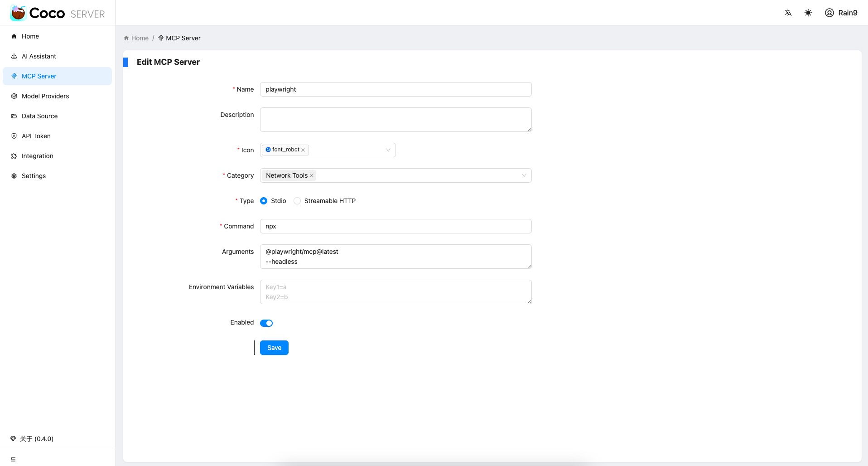Open the language translation switcher icon

click(x=788, y=13)
